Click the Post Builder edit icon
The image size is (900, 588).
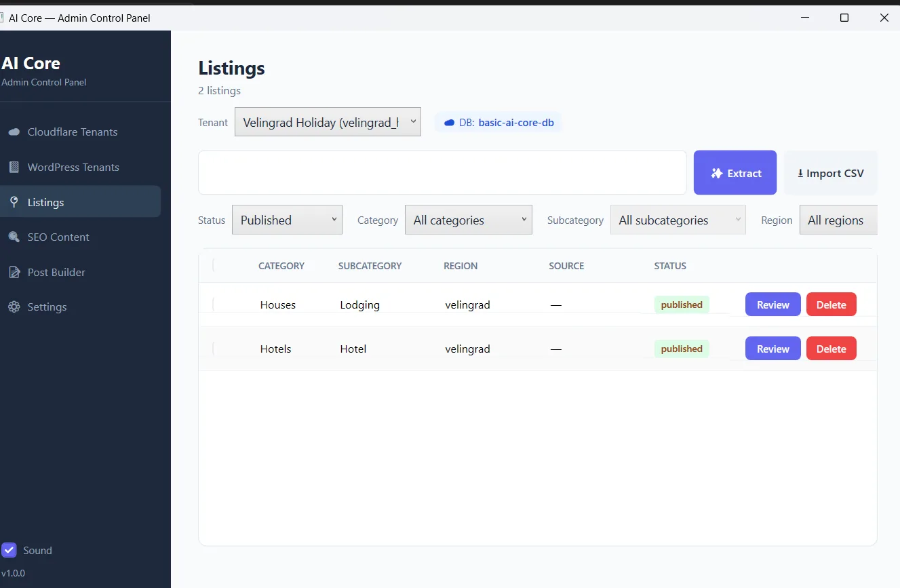tap(14, 272)
